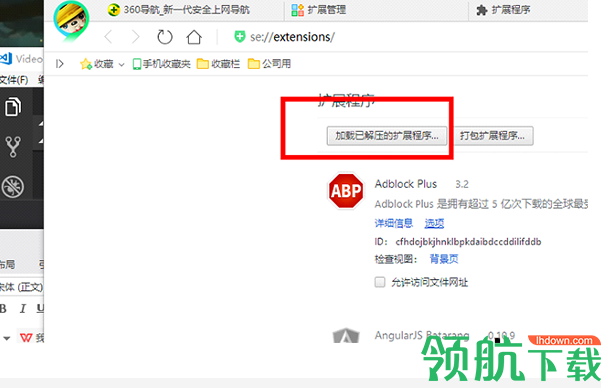
Task: Go back using the browser back arrow
Action: click(108, 37)
